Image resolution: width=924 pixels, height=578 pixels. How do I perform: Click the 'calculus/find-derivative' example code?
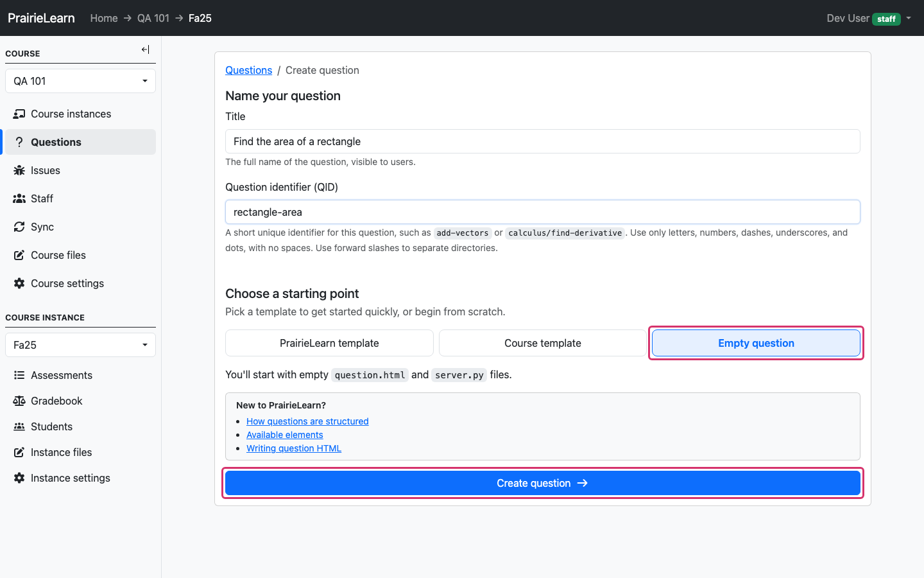pos(565,233)
